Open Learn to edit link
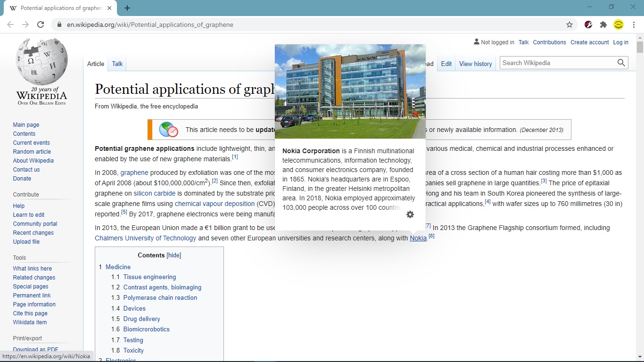This screenshot has width=644, height=362. coord(29,215)
